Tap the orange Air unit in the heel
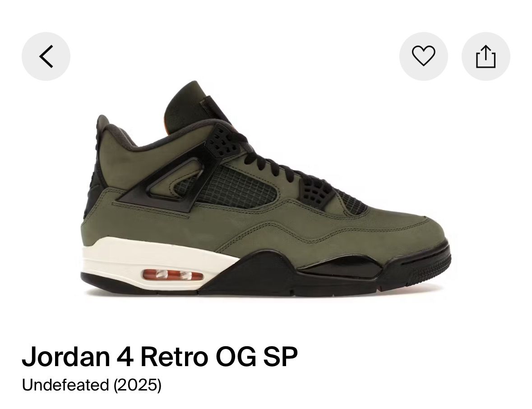 pyautogui.click(x=173, y=274)
